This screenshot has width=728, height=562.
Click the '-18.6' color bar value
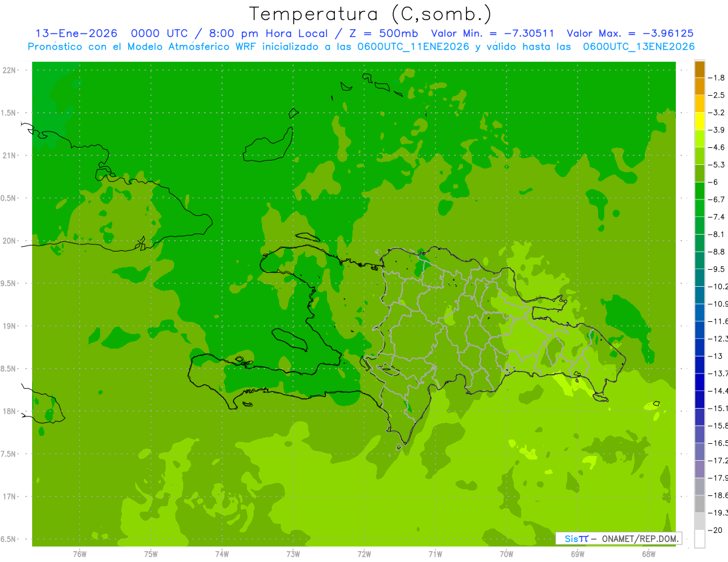click(x=718, y=495)
